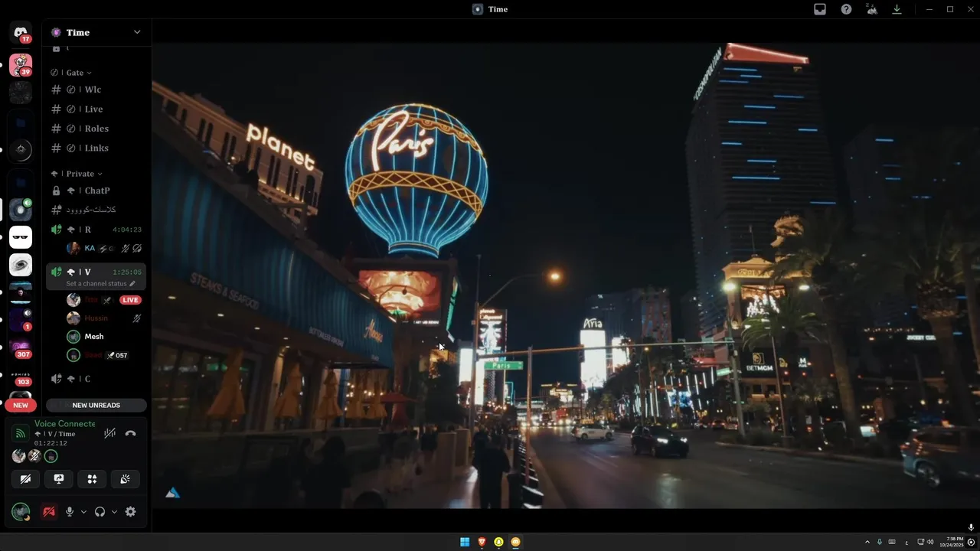Open the eye sketch server icon
Image resolution: width=980 pixels, height=551 pixels.
[x=21, y=265]
